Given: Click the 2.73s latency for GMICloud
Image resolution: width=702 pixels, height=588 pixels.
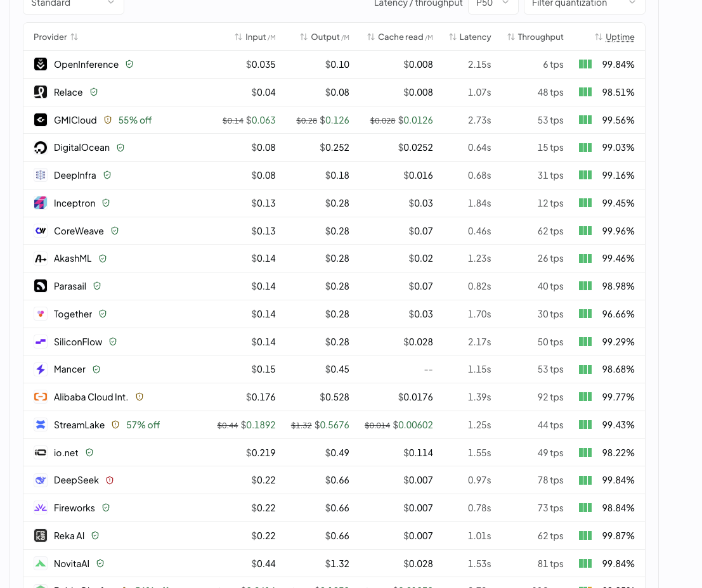Looking at the screenshot, I should coord(479,120).
